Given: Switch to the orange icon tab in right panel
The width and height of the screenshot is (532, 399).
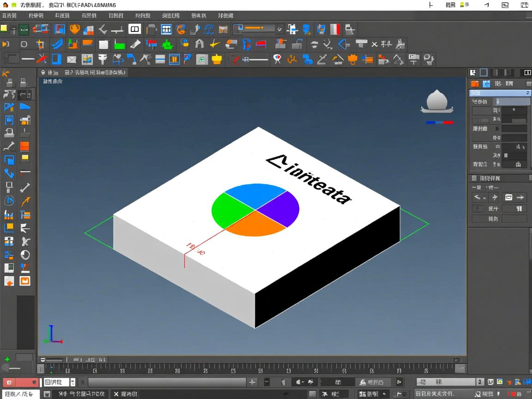Looking at the screenshot, I should [x=475, y=84].
